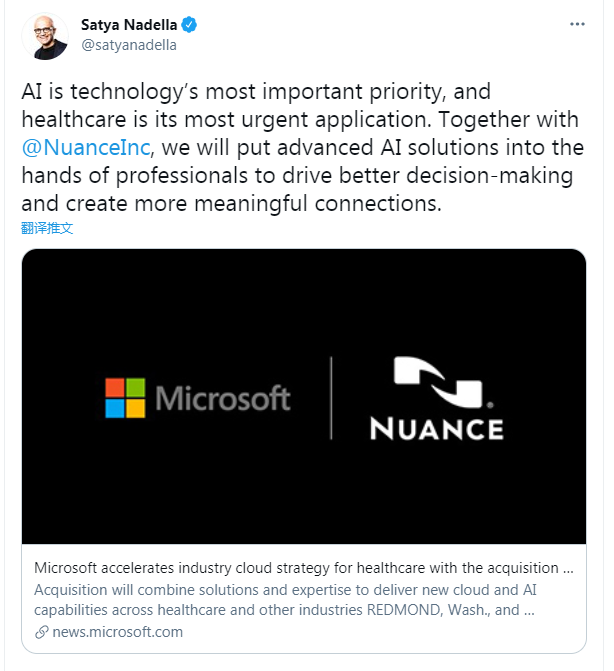The height and width of the screenshot is (671, 614).
Task: Click the vertical divider between the two logos
Action: (x=331, y=397)
